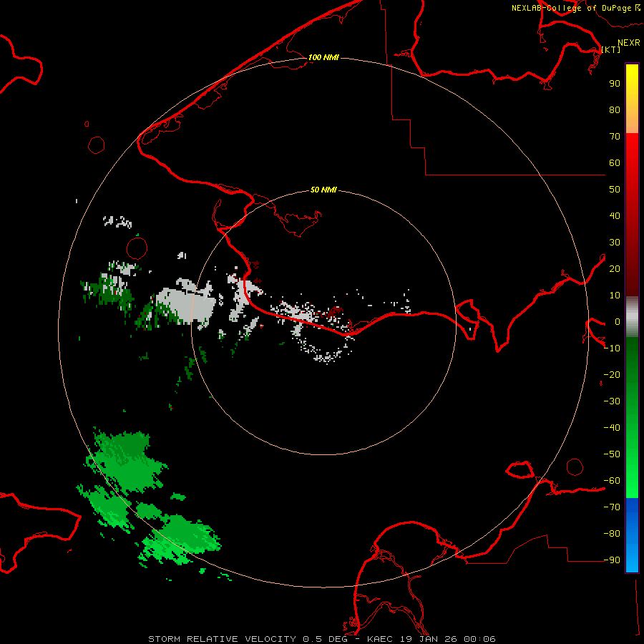Click the NEXR label above the color scale
This screenshot has width=644, height=644.
629,43
